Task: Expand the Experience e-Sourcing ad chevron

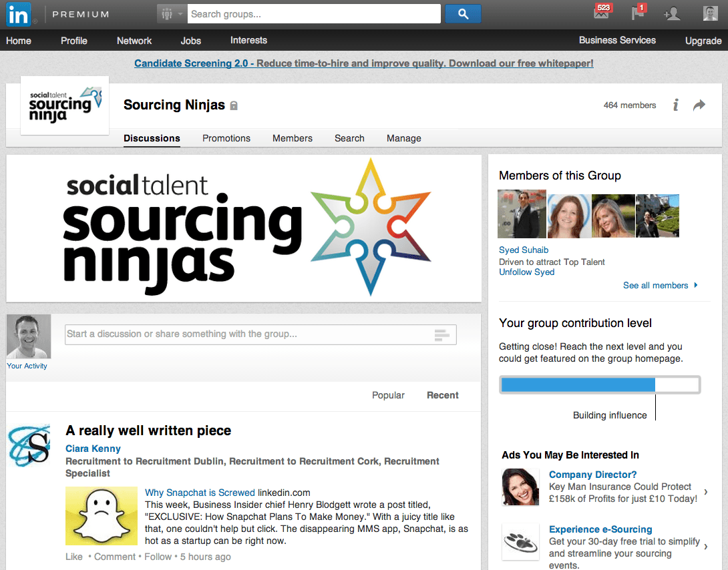Action: coord(706,547)
